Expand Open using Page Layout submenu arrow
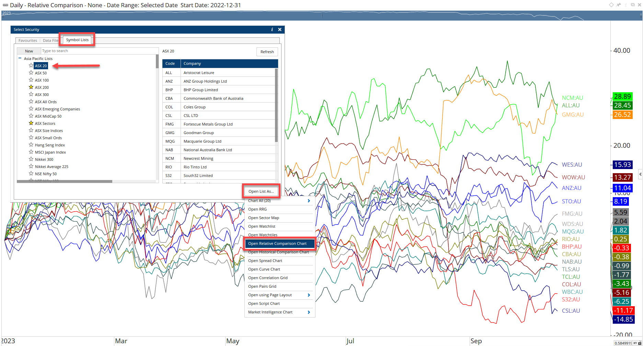 [x=309, y=295]
